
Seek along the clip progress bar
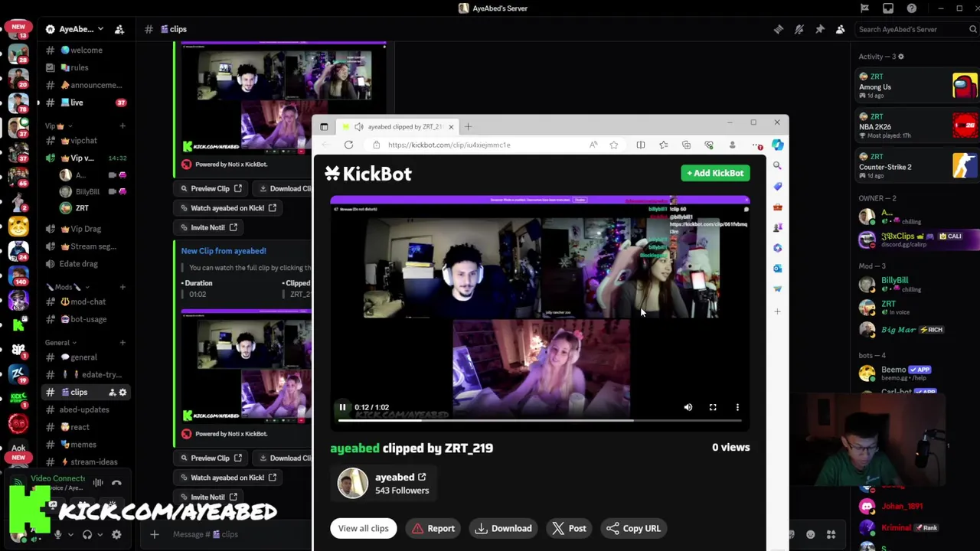pos(540,420)
